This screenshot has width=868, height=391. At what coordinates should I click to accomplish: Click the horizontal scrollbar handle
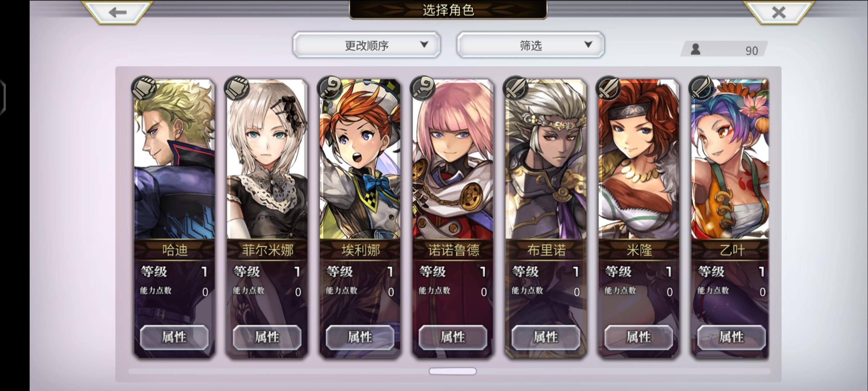(452, 371)
